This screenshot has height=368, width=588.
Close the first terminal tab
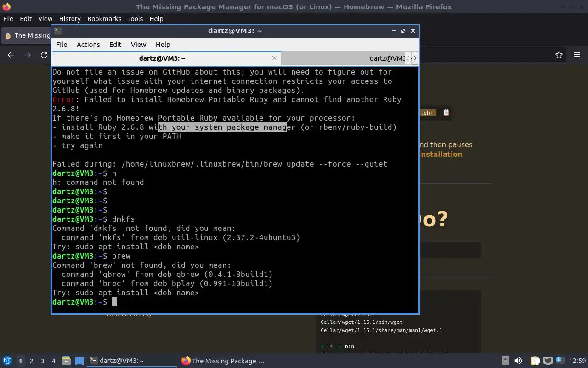click(274, 58)
